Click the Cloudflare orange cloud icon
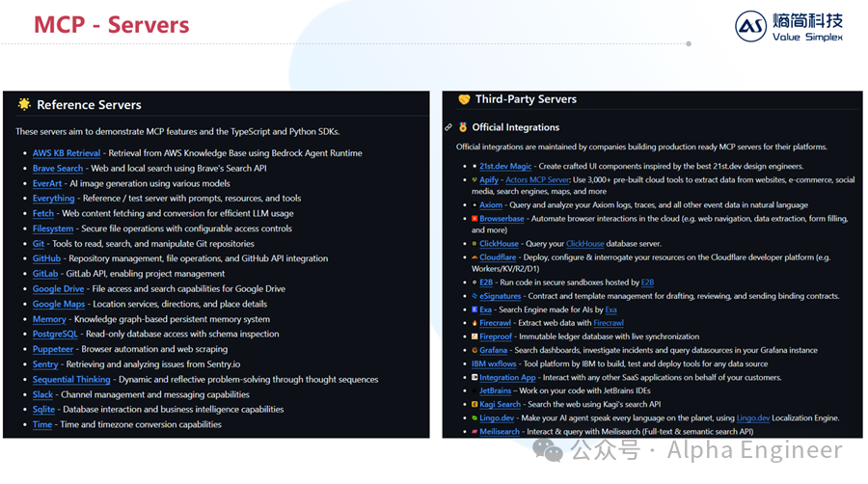Viewport: 868px width, 484px height. [x=475, y=257]
